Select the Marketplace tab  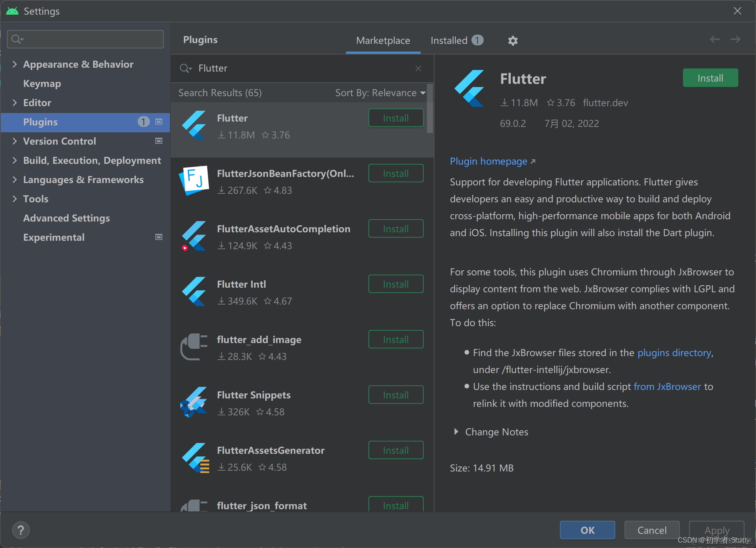pos(383,40)
